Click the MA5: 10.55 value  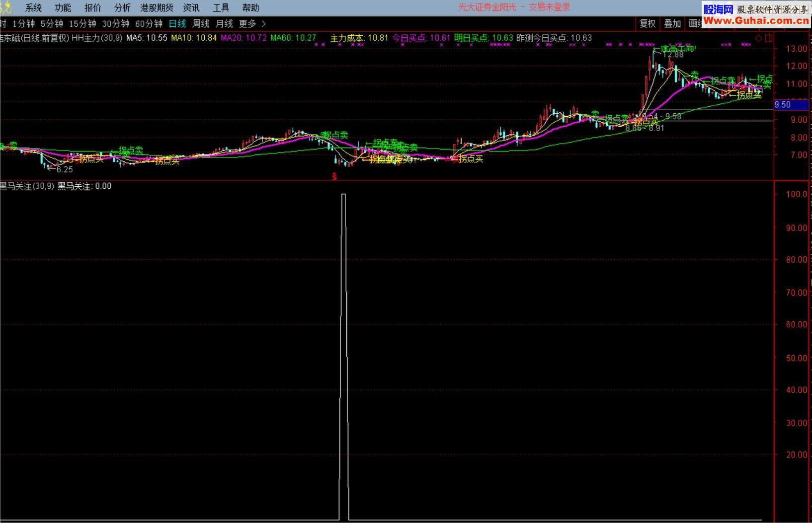click(147, 38)
